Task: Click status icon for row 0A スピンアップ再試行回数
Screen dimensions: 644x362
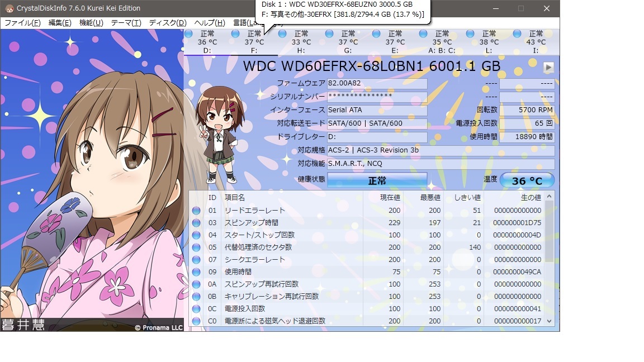Action: coord(196,284)
